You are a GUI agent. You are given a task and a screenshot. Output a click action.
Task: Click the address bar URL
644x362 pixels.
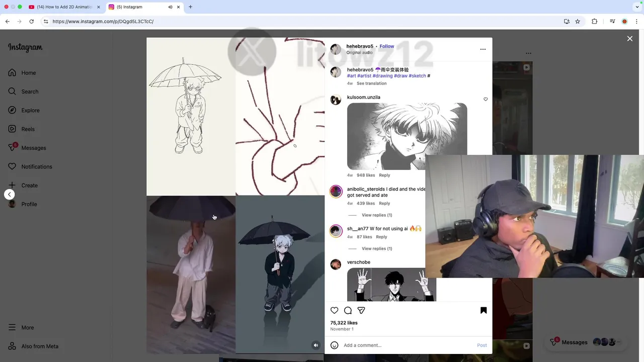click(103, 22)
